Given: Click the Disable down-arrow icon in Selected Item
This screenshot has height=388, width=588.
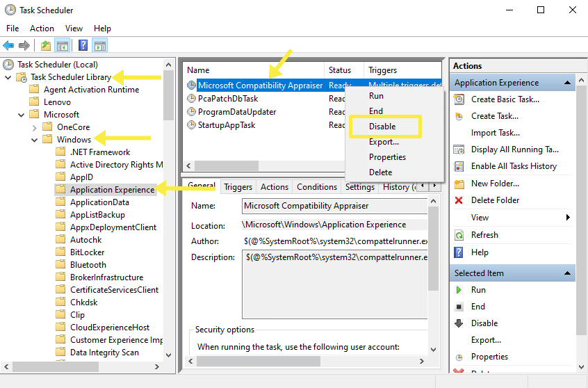Looking at the screenshot, I should click(459, 323).
